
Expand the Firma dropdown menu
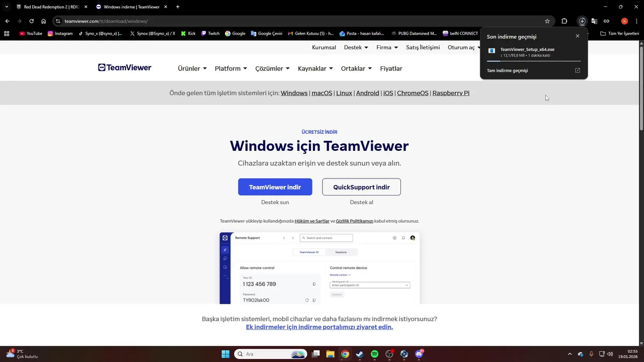[387, 47]
